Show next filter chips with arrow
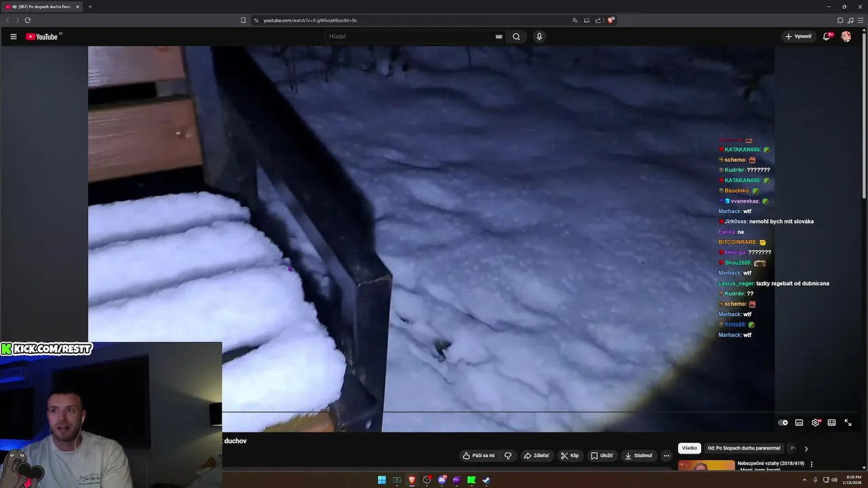The height and width of the screenshot is (488, 868). click(806, 448)
